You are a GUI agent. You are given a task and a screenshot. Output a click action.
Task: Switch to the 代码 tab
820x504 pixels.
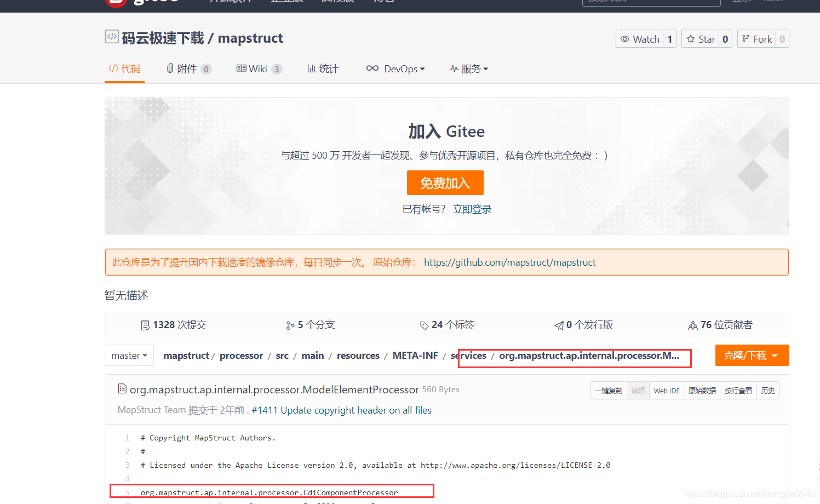pos(124,68)
